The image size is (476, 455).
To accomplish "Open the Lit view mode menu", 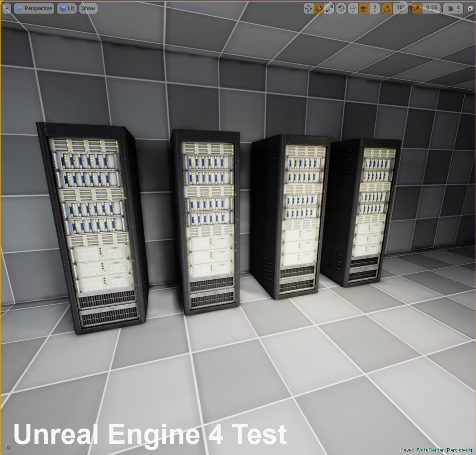I will [x=67, y=8].
